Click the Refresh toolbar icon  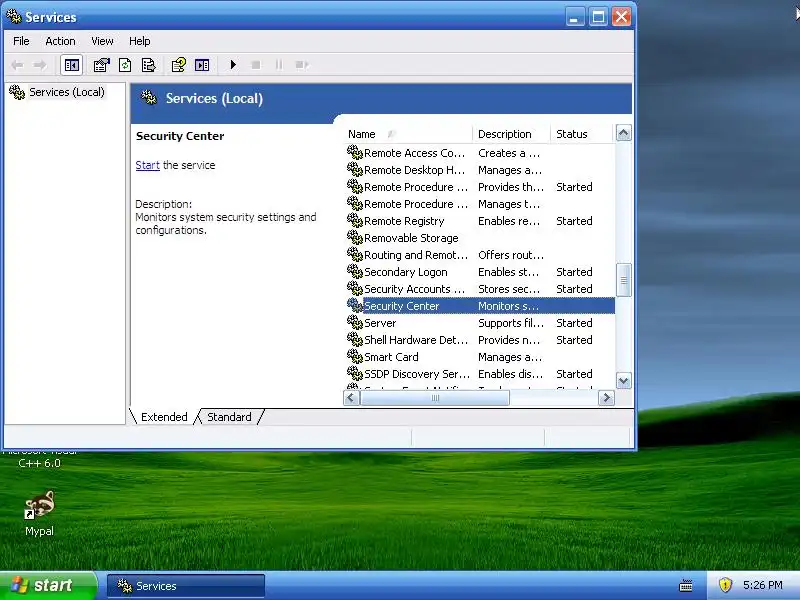click(x=125, y=65)
